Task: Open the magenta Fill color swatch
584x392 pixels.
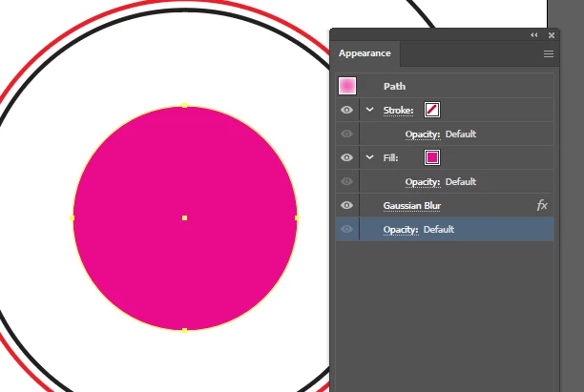Action: (432, 157)
